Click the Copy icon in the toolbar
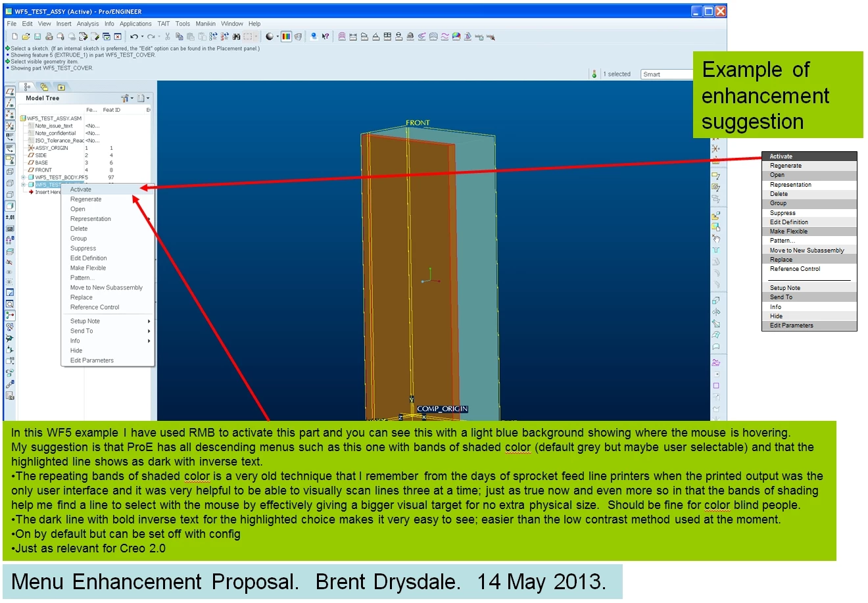This screenshot has height=603, width=868. (179, 37)
